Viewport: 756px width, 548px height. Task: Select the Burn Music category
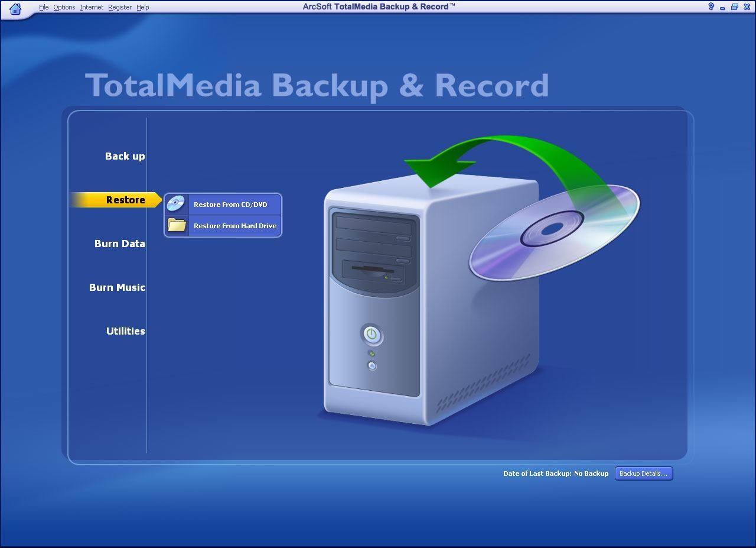117,287
